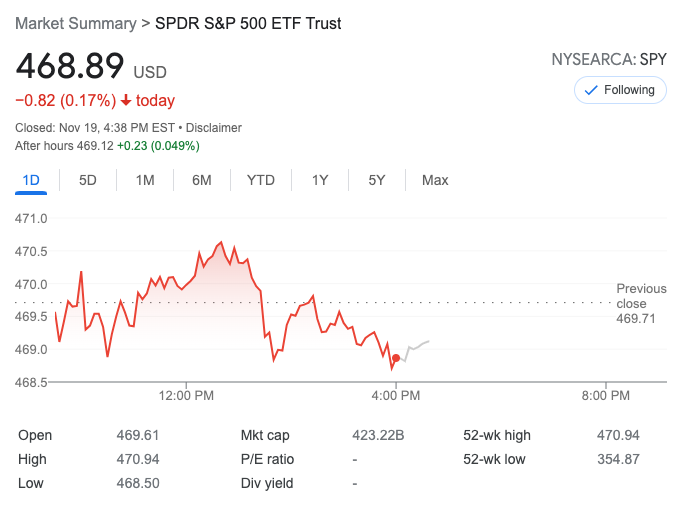
Task: Switch to the 5D time range tab
Action: click(x=88, y=180)
